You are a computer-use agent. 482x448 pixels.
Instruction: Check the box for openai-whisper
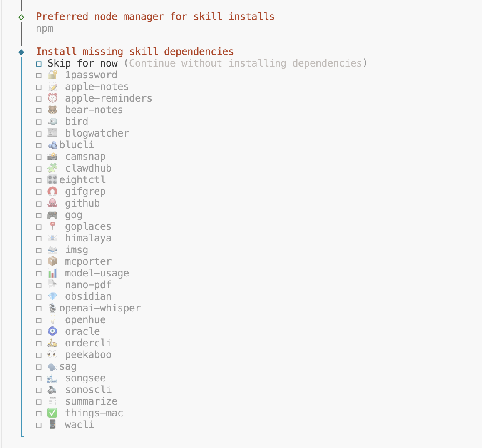pos(39,309)
